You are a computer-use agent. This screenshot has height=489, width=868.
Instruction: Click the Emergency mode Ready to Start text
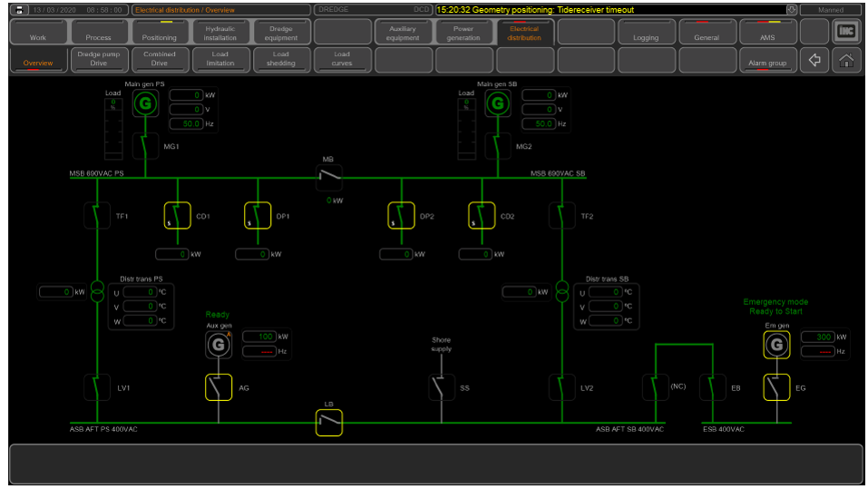[775, 307]
